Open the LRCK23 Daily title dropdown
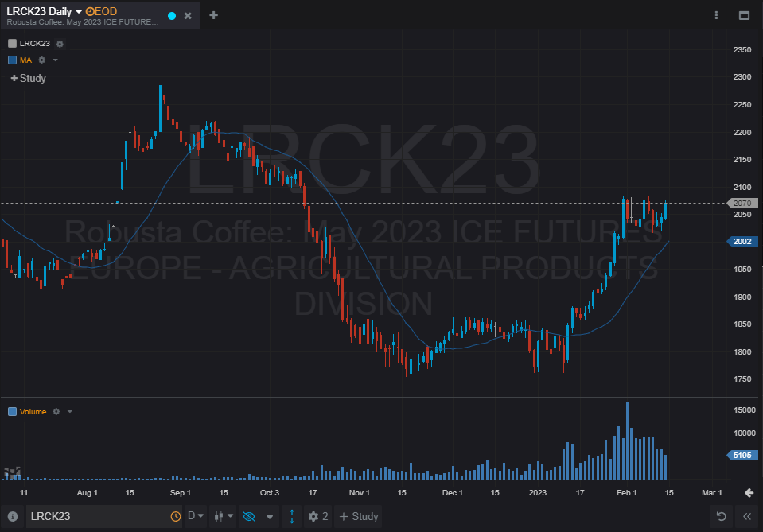The image size is (763, 532). [x=79, y=11]
